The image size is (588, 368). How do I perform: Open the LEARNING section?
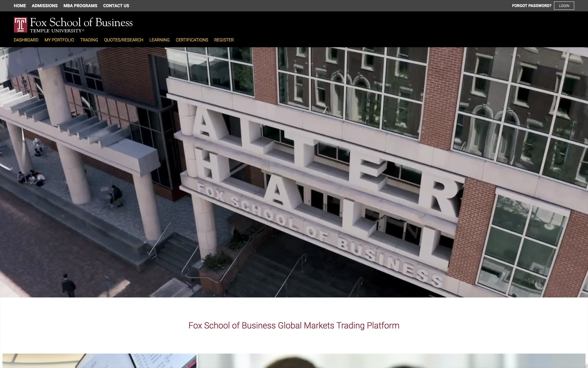[x=160, y=40]
